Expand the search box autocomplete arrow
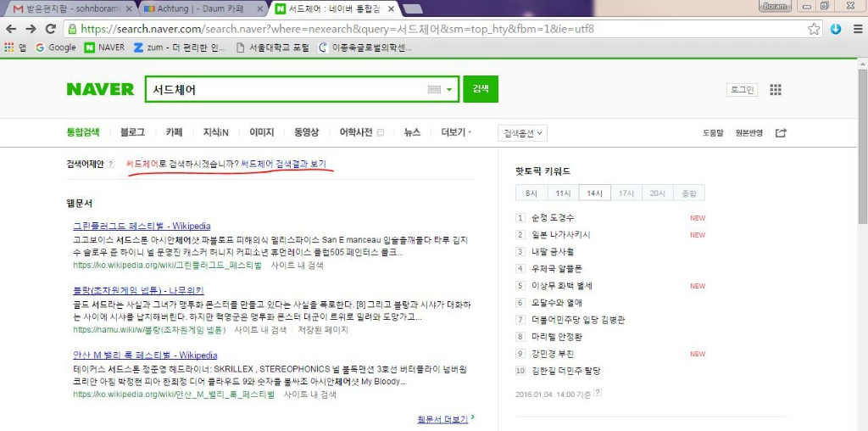 (449, 90)
